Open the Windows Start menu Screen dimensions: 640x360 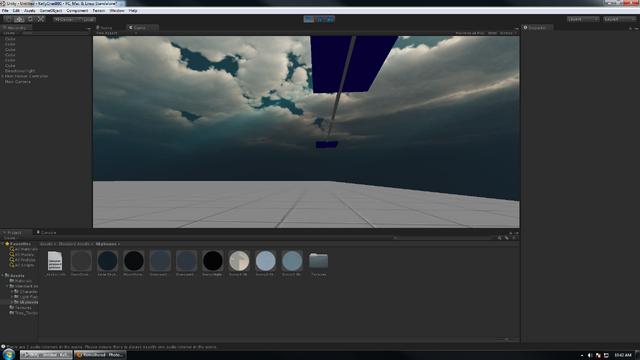(8, 354)
